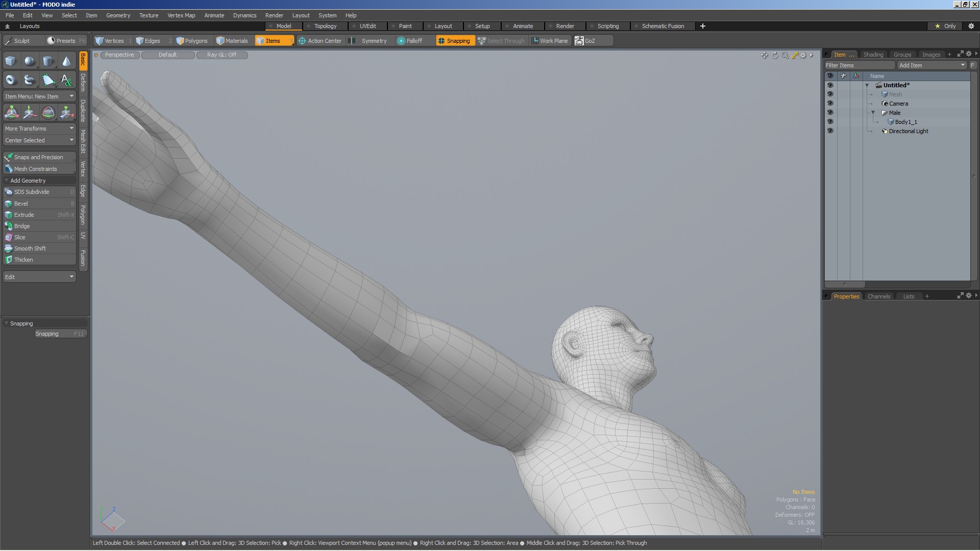Open the Geometry menu
The width and height of the screenshot is (980, 551).
(x=118, y=15)
